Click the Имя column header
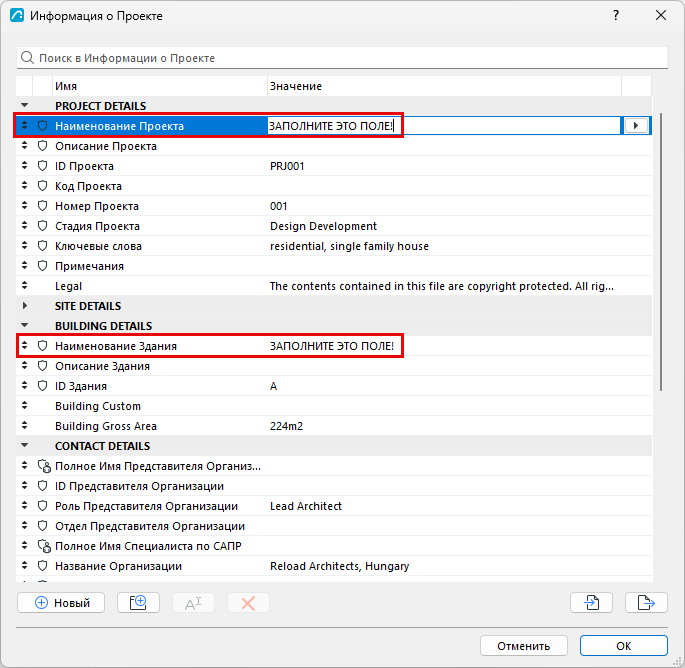The image size is (685, 668). coord(160,86)
